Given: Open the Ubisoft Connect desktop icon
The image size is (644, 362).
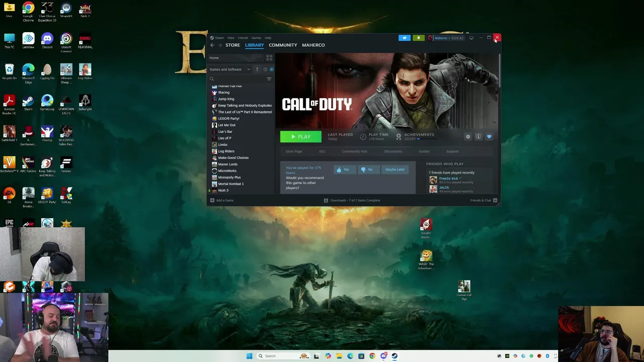Looking at the screenshot, I should (x=66, y=43).
